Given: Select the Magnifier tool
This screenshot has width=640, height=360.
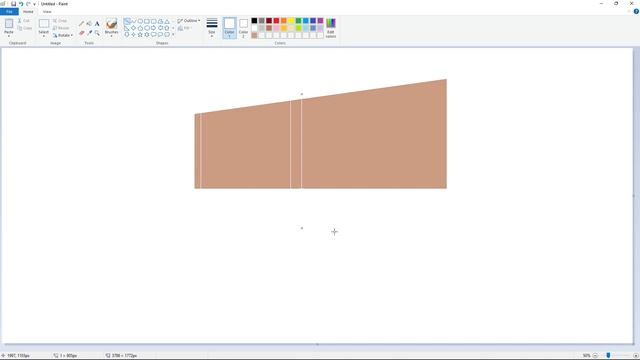Looking at the screenshot, I should (97, 33).
